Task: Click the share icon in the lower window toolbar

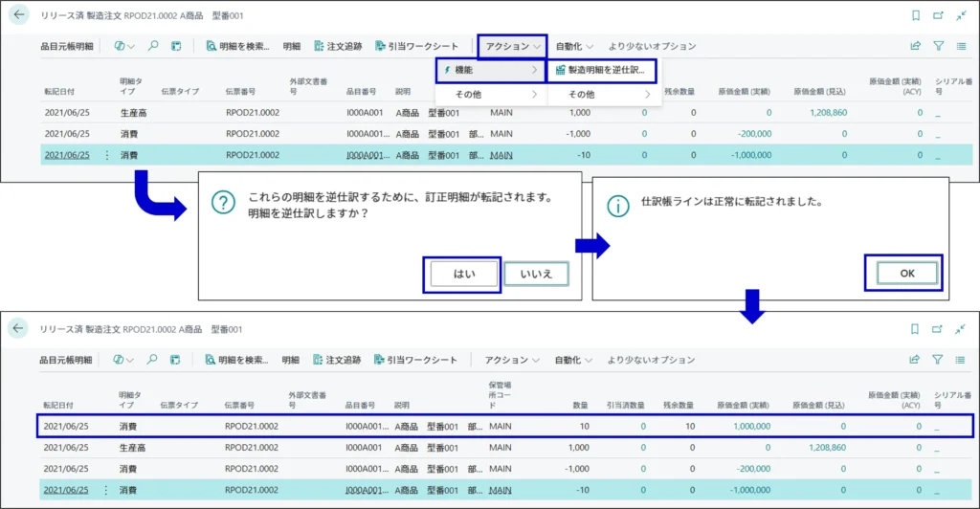Action: click(916, 360)
